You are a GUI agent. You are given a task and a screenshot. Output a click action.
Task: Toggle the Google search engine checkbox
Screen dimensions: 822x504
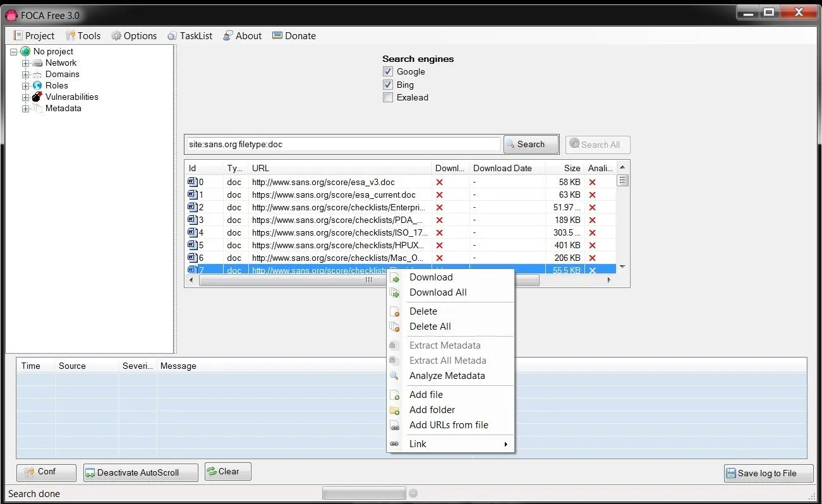tap(388, 72)
